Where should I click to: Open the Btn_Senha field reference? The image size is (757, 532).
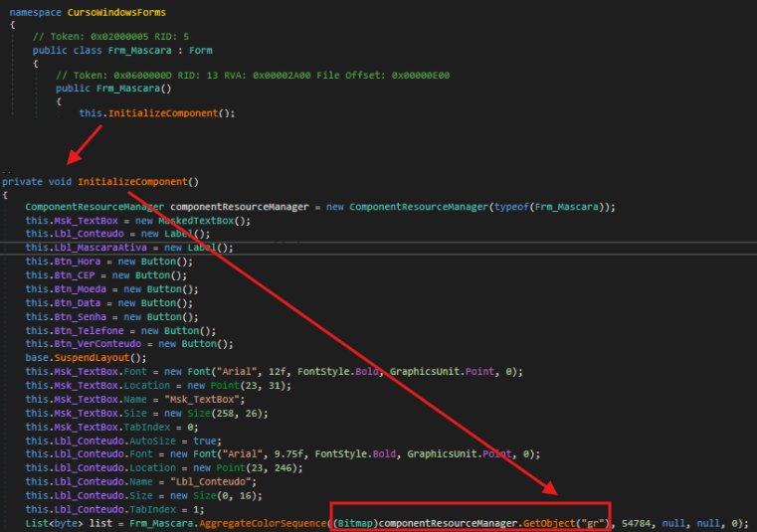tap(76, 316)
